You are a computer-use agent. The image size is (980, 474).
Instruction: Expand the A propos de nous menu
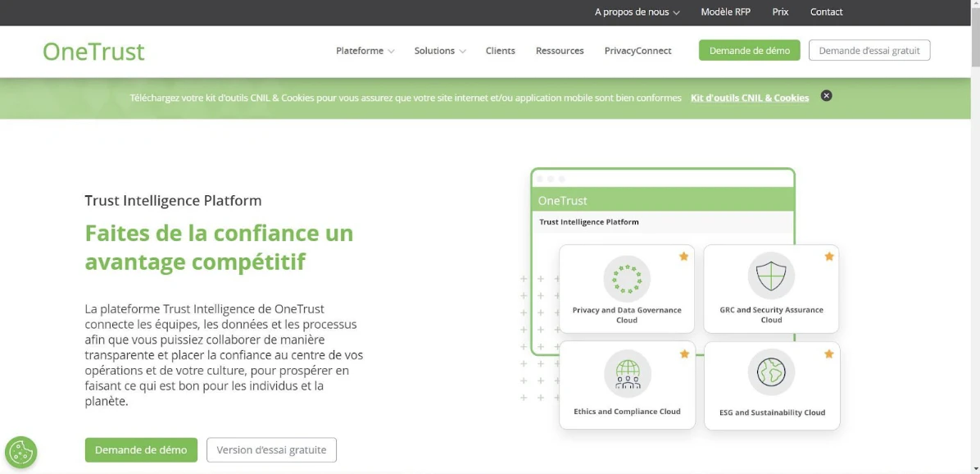(637, 11)
